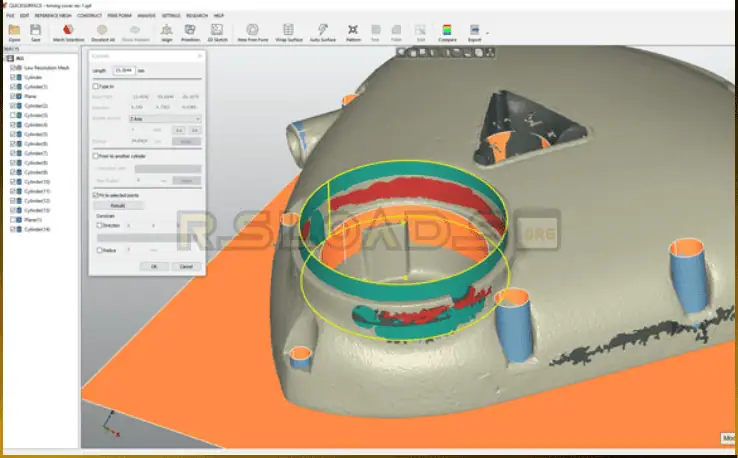Uncheck the Low Resolution Mesh item
Viewport: 738px width, 458px height.
pos(13,67)
